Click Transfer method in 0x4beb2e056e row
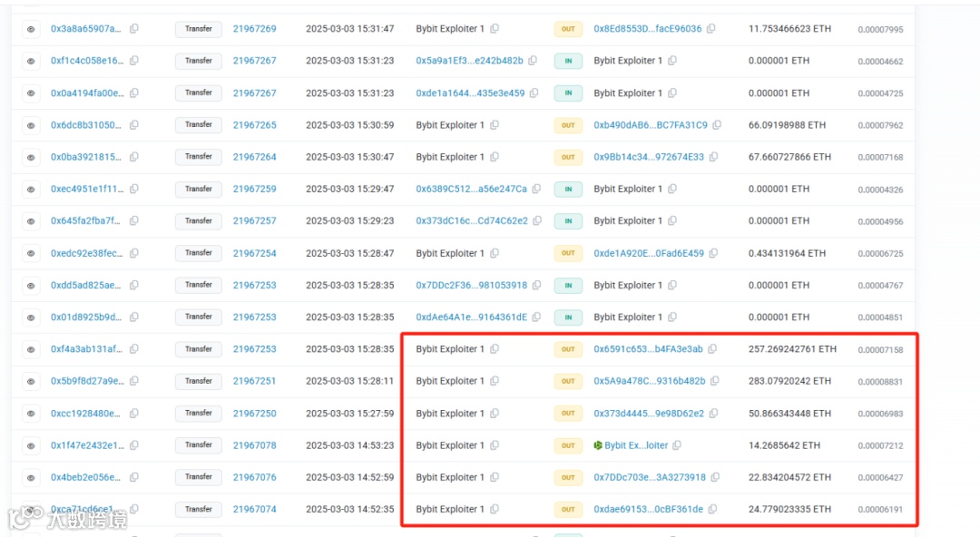Image resolution: width=980 pixels, height=537 pixels. tap(198, 477)
